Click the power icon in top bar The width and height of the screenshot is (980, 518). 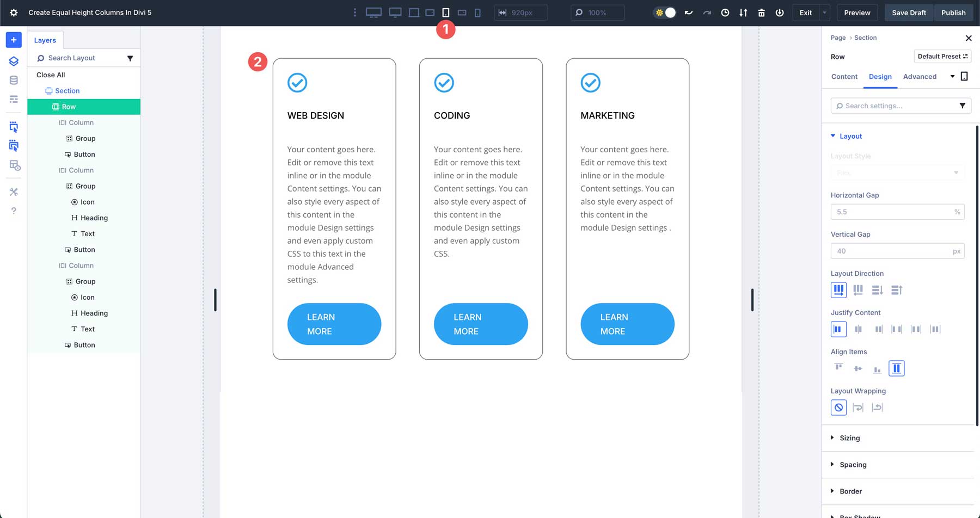(780, 13)
